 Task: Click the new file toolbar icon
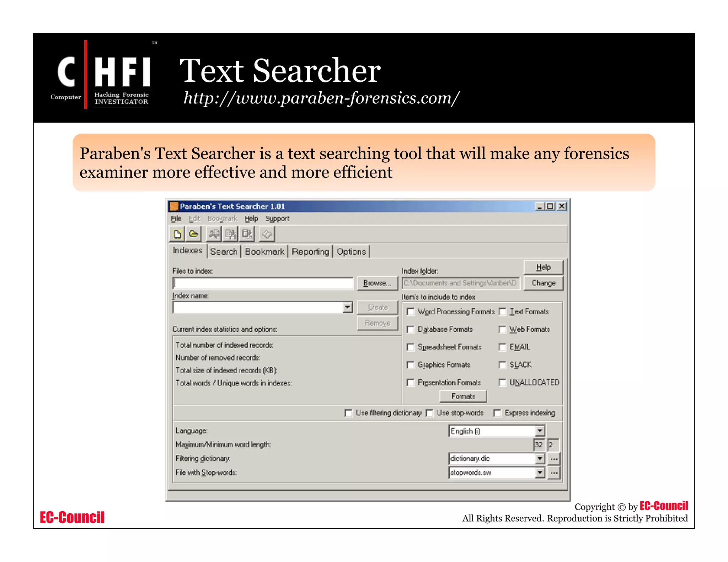point(177,234)
